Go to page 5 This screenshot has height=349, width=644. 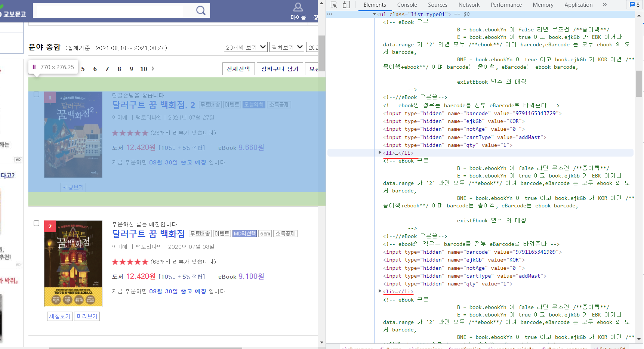[83, 69]
